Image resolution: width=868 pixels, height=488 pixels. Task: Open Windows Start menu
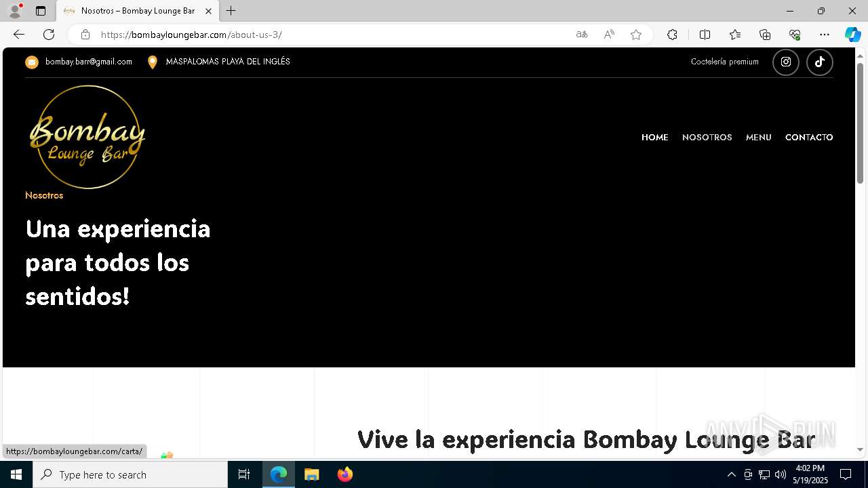(x=16, y=474)
